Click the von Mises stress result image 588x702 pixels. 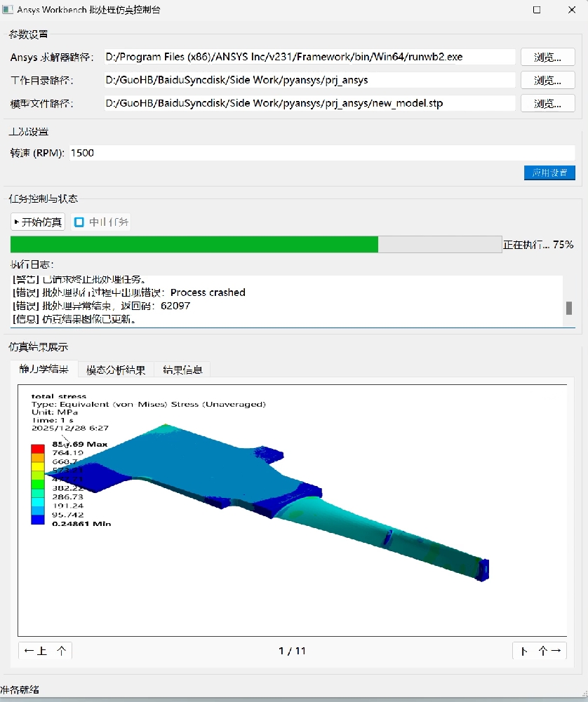(x=292, y=510)
